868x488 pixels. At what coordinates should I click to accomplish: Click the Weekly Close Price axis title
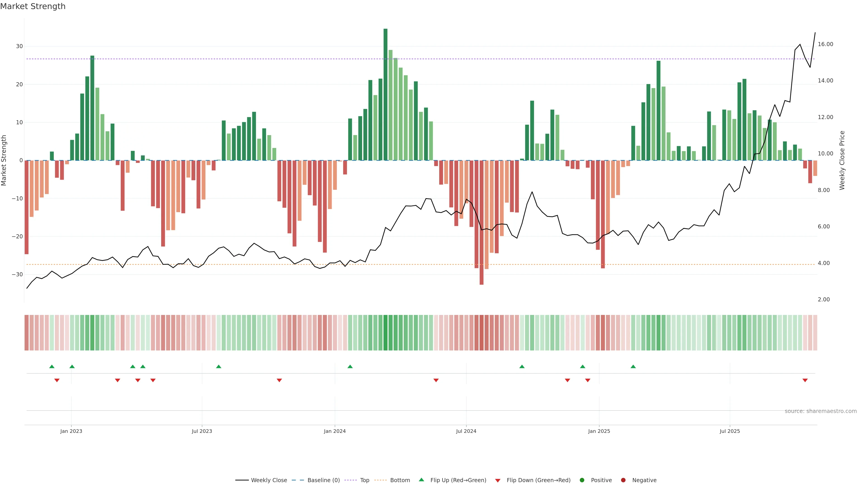[x=842, y=160]
